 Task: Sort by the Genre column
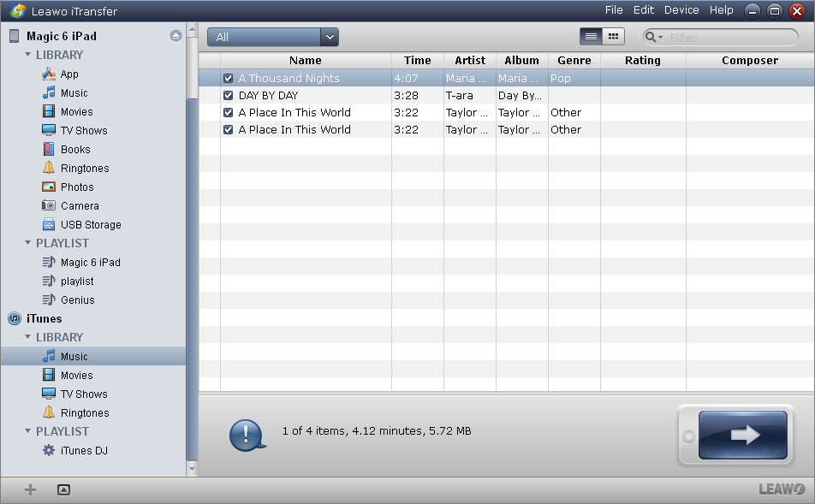(574, 60)
